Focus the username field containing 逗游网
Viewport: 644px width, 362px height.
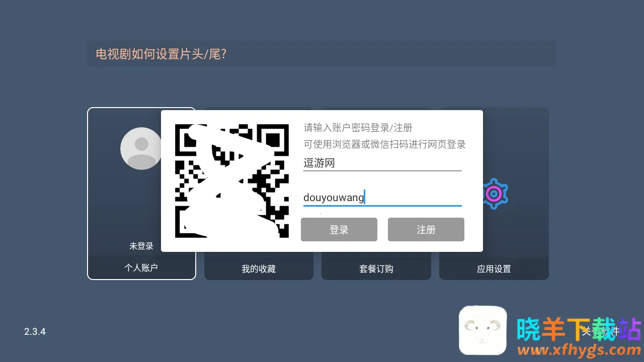point(382,163)
